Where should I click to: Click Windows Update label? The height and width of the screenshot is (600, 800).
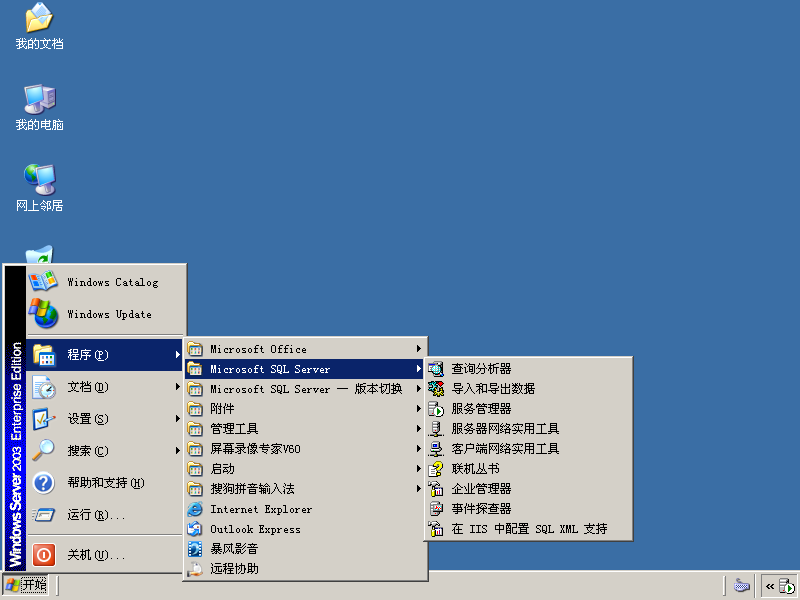(110, 314)
